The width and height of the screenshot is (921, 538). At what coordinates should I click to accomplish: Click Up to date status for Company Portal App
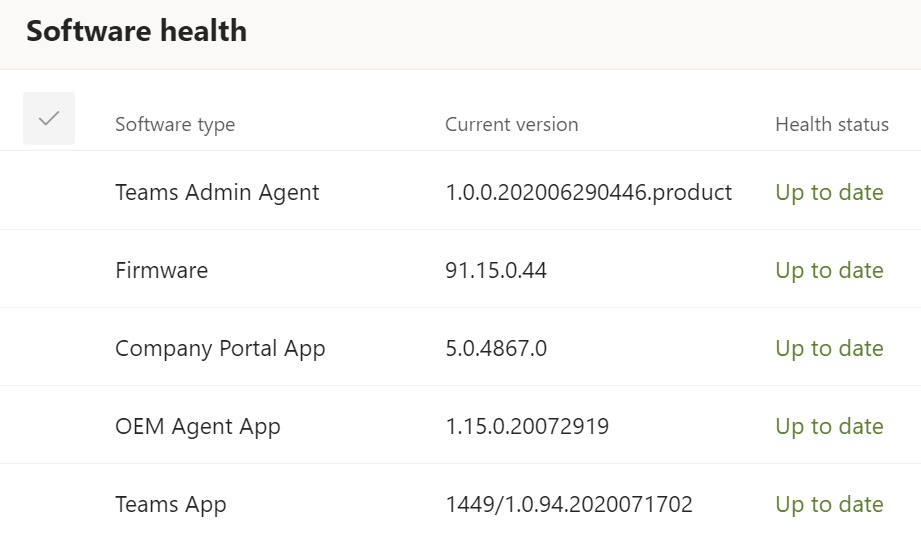(x=829, y=348)
